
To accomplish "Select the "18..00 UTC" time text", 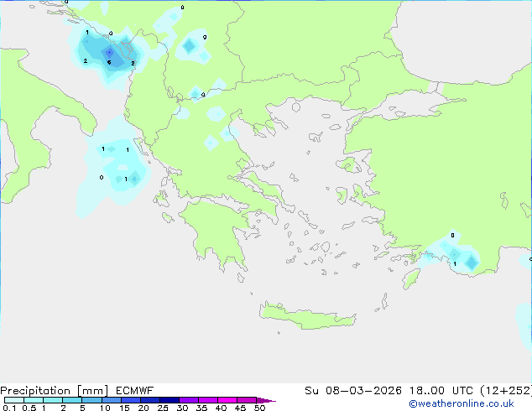I will (x=441, y=391).
